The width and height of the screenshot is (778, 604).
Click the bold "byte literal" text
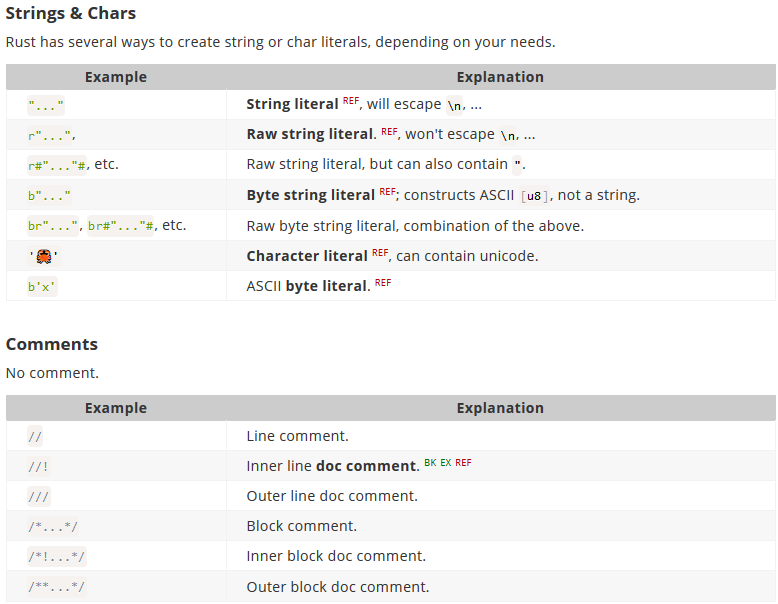tap(326, 286)
